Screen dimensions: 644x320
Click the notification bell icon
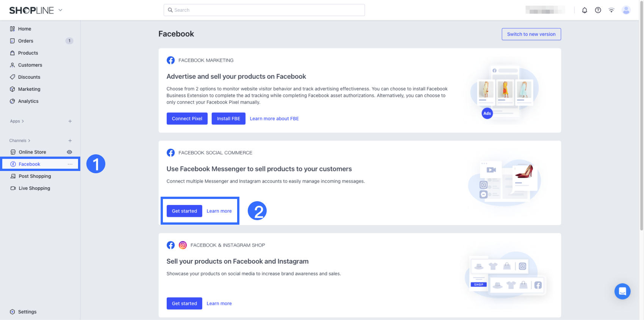pos(585,10)
